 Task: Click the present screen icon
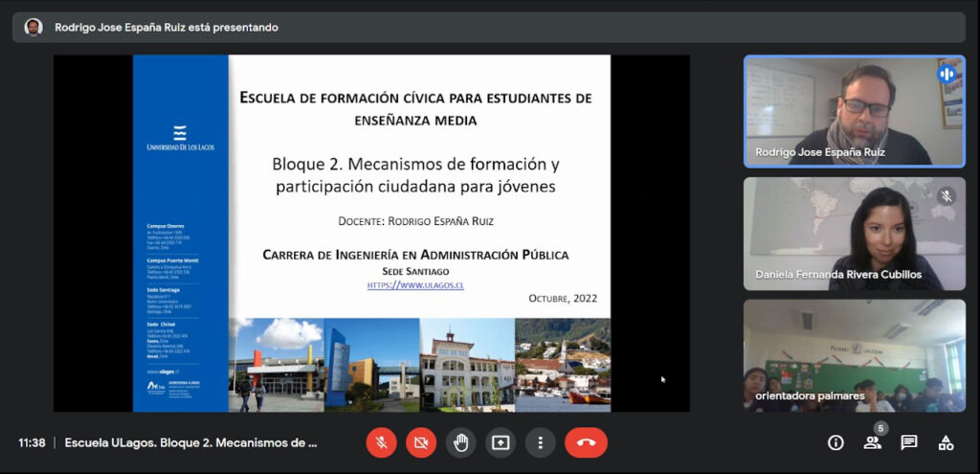point(501,442)
